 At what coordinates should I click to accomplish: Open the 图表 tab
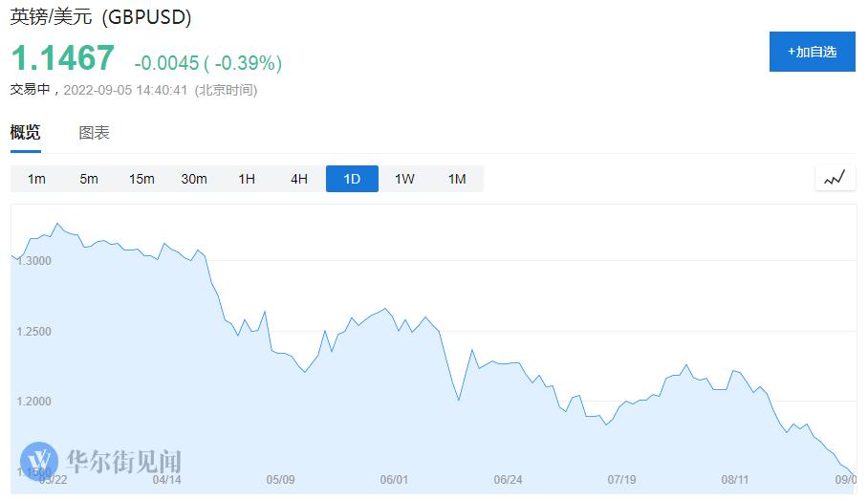[x=94, y=133]
